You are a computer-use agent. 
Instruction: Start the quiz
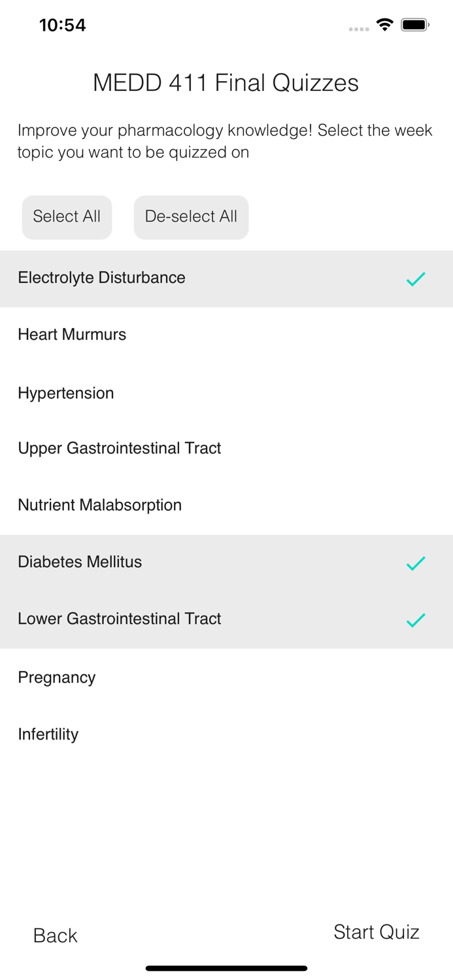coord(377,932)
